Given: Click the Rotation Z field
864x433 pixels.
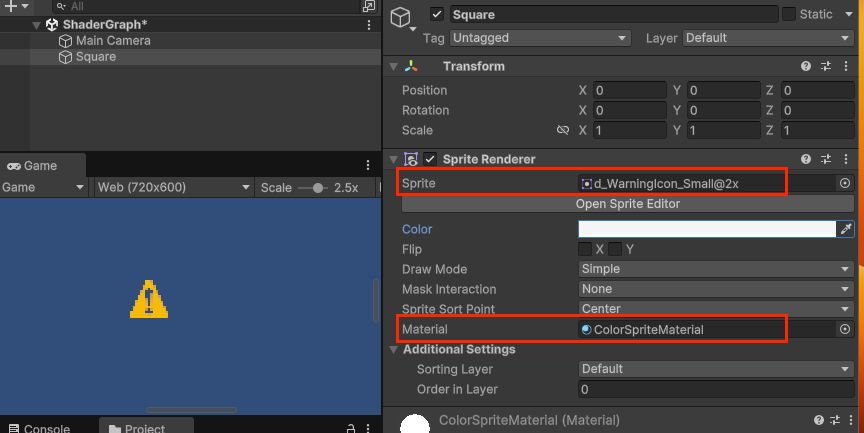Looking at the screenshot, I should 818,110.
